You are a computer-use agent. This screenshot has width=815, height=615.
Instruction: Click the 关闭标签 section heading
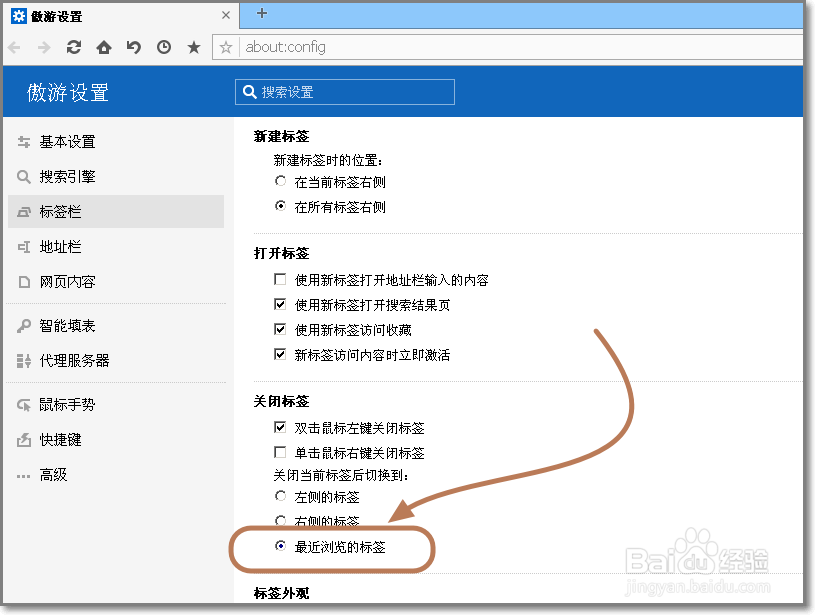pyautogui.click(x=282, y=401)
